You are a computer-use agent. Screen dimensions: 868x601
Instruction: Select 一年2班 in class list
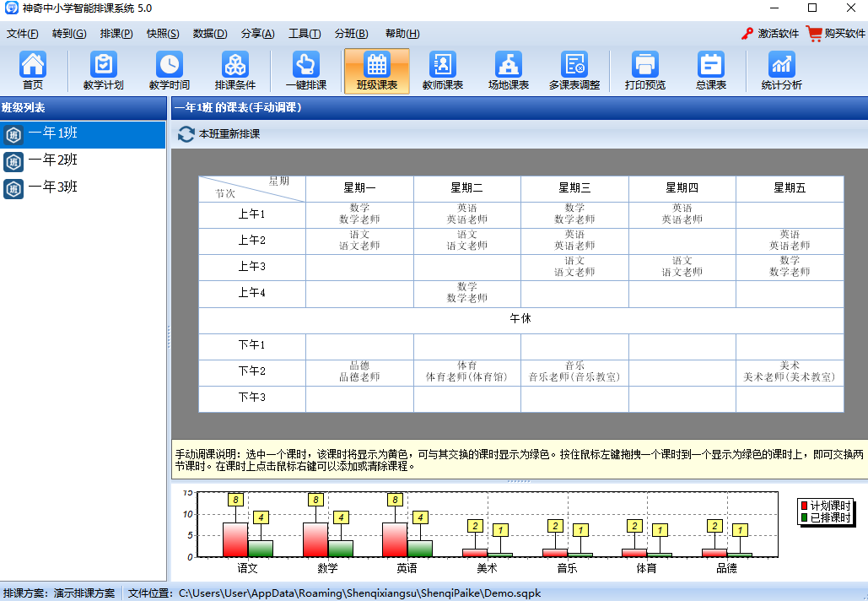pos(52,160)
